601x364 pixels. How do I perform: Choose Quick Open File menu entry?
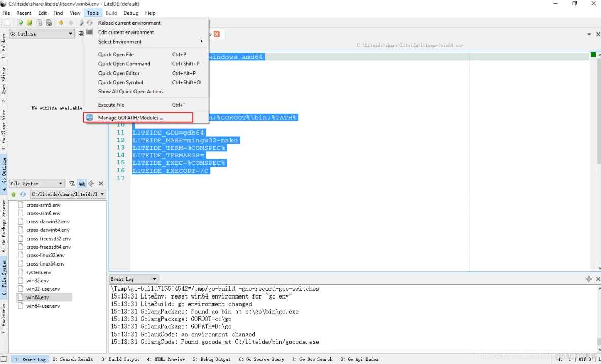(x=146, y=54)
